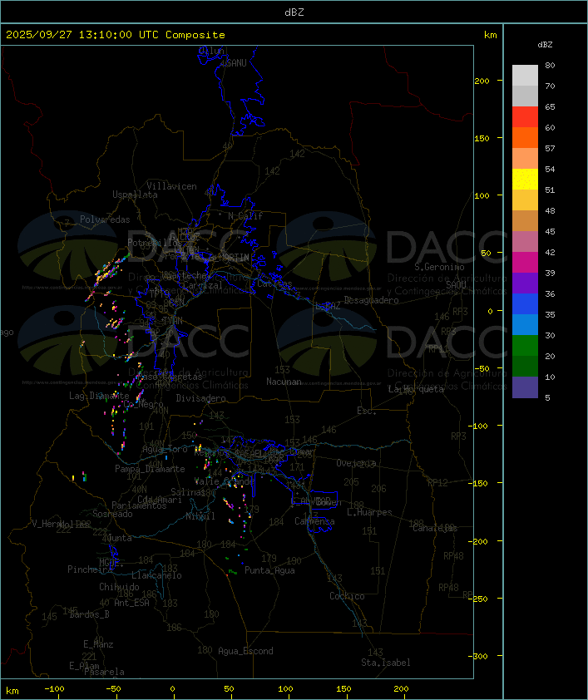Select the red 60-65 dBZ legend color
The image size is (588, 700).
point(525,117)
